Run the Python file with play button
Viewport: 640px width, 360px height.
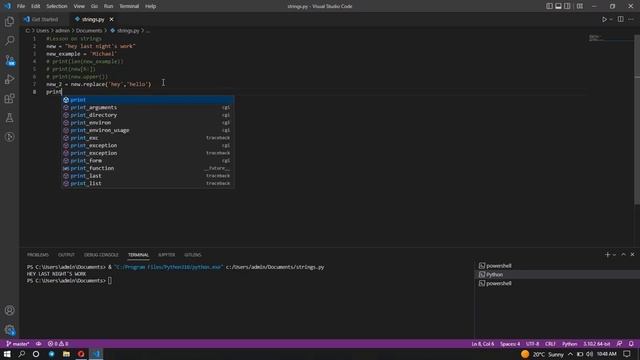(x=604, y=19)
